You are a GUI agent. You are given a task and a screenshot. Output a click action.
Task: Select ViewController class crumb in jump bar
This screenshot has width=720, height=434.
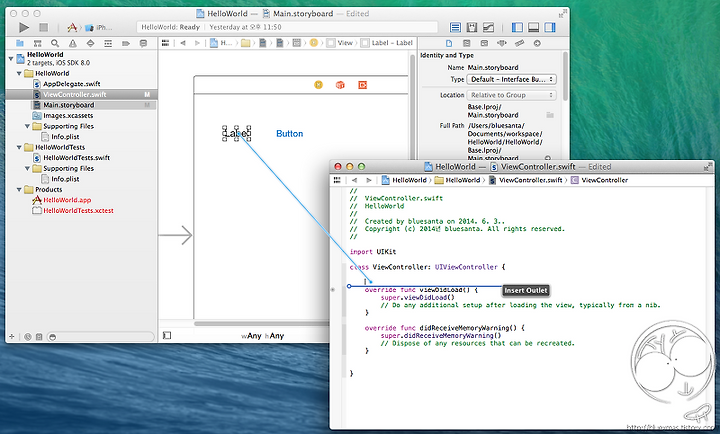click(x=600, y=180)
